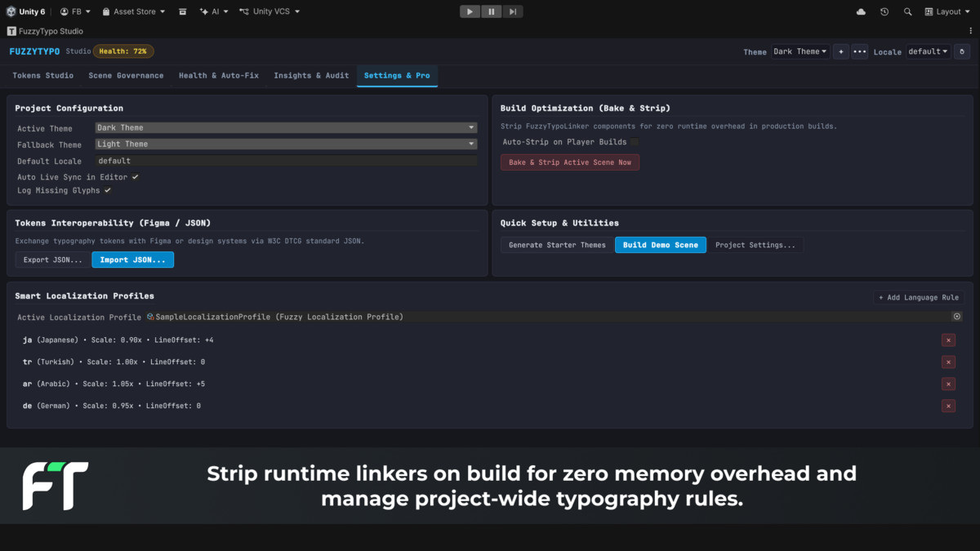Expand the Active Theme dropdown

(286, 127)
